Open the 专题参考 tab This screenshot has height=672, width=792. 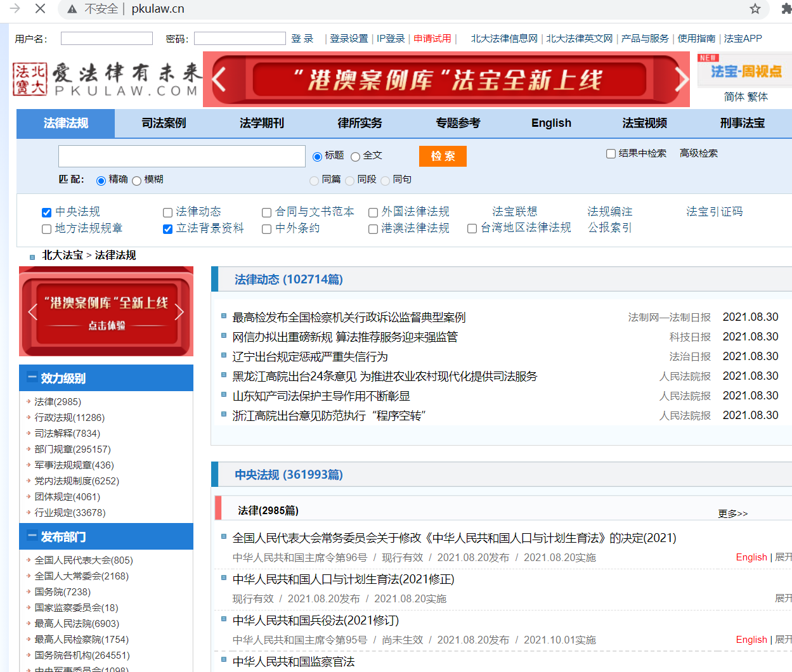(x=458, y=123)
